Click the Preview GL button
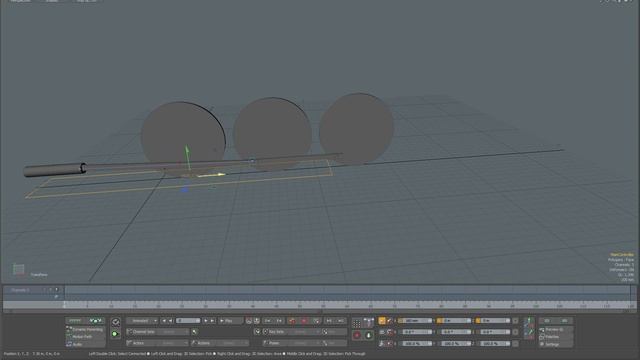Viewport: 640px width, 360px height. tap(556, 329)
